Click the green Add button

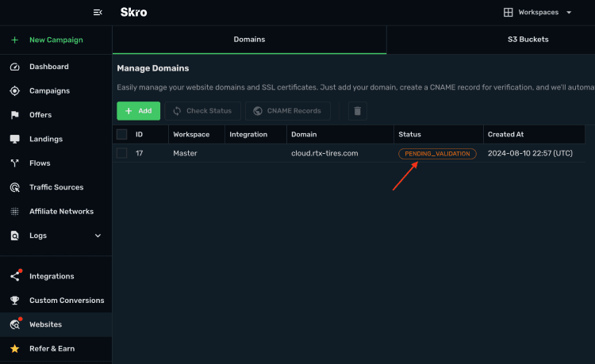click(x=139, y=111)
